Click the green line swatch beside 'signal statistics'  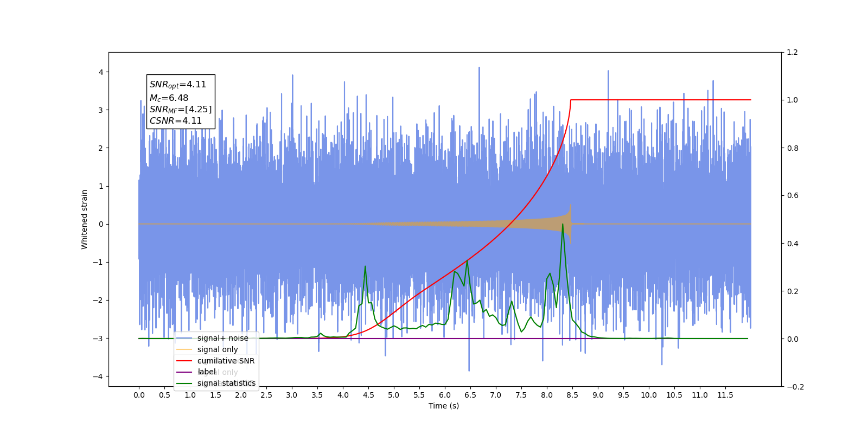184,383
